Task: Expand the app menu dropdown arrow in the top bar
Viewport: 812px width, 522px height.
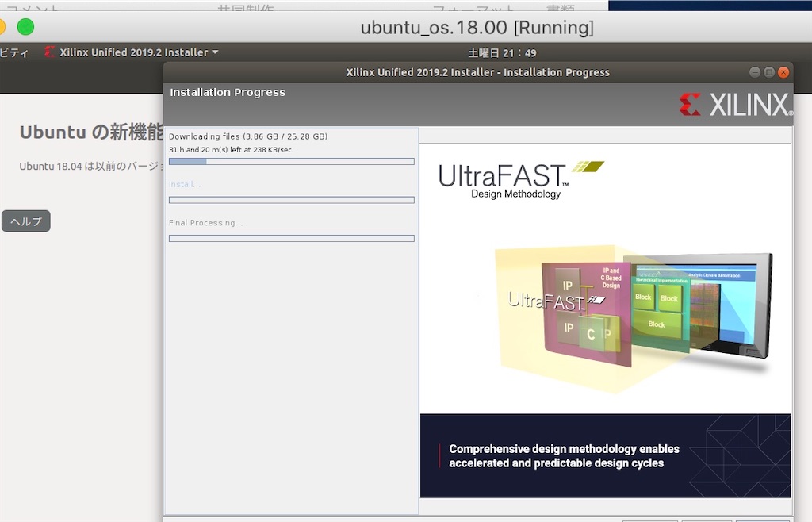Action: (x=215, y=52)
